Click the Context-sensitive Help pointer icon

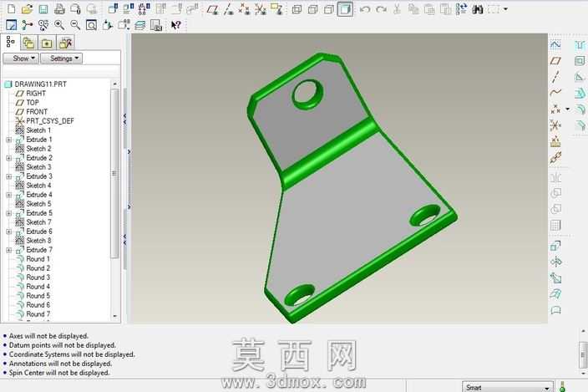(176, 25)
